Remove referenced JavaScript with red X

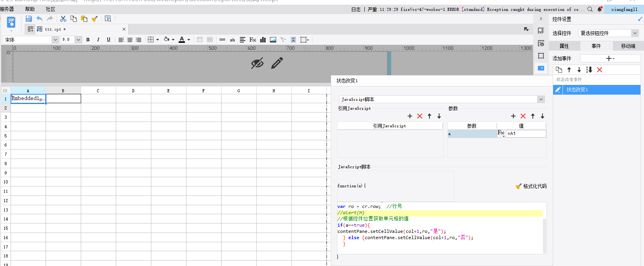coord(420,116)
